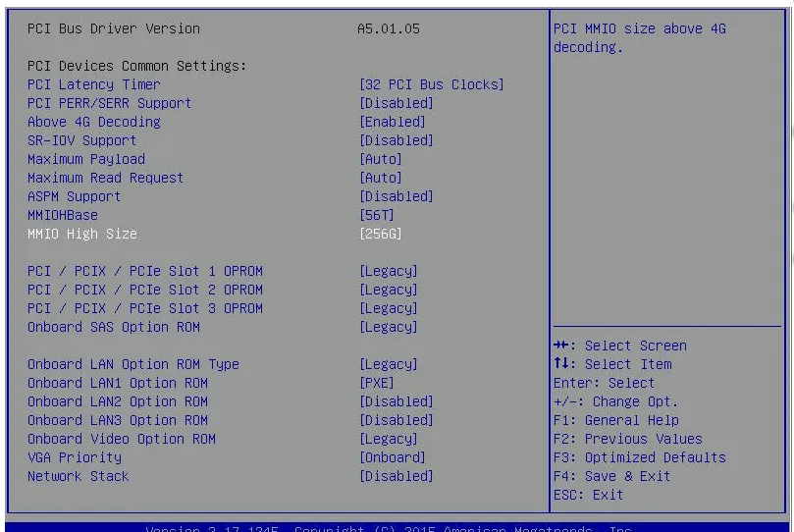Toggle PCI PERR/SERR Support [Disabled] value

[397, 103]
